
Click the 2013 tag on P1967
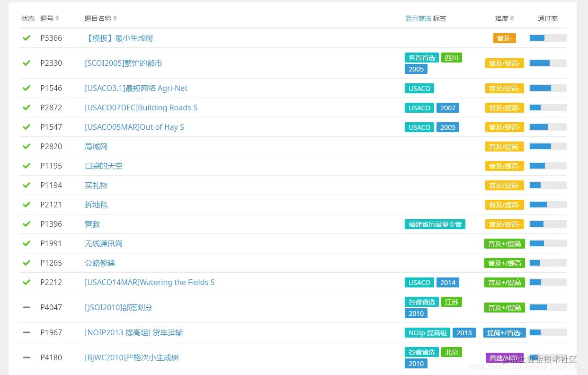(464, 333)
